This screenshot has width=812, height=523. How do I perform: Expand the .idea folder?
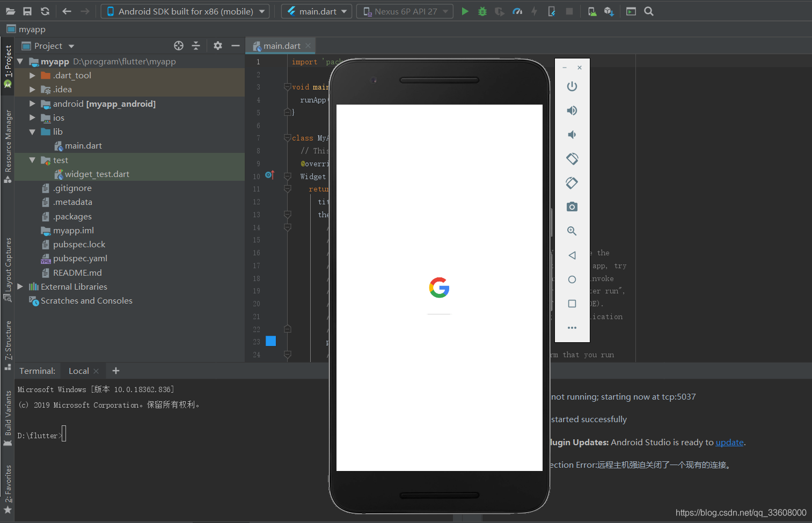pos(32,90)
